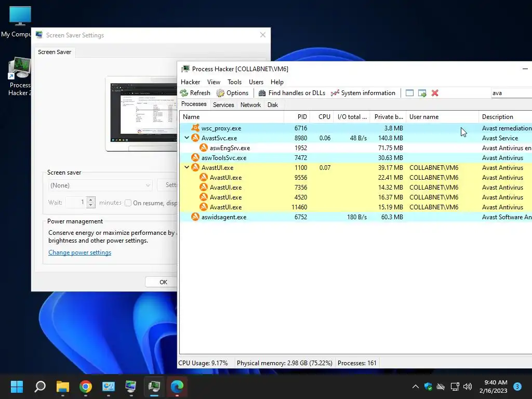Click the AvastUI.exe icon with PID 9556
This screenshot has width=532, height=399.
pyautogui.click(x=204, y=177)
